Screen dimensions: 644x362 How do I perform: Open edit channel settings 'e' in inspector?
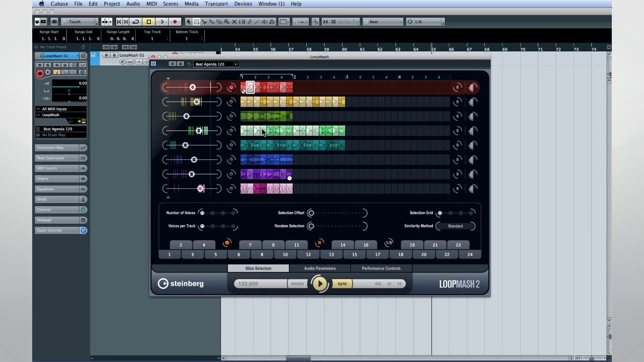coord(84,56)
